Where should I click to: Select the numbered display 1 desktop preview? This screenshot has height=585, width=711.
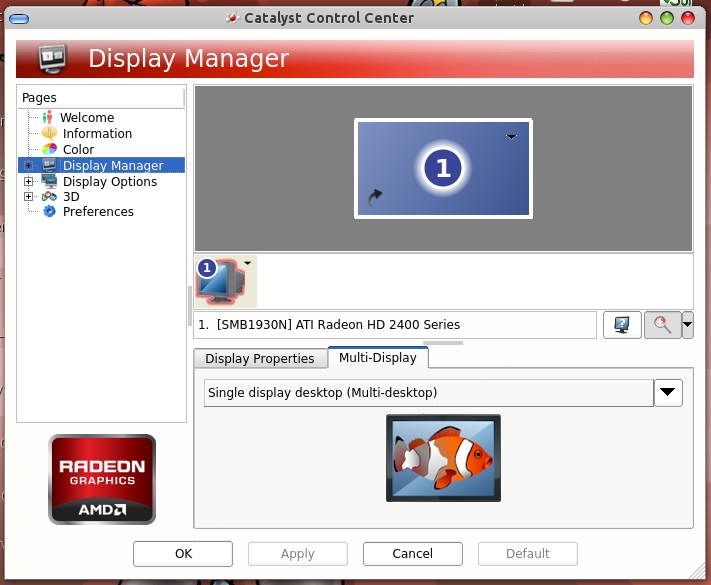tap(443, 168)
